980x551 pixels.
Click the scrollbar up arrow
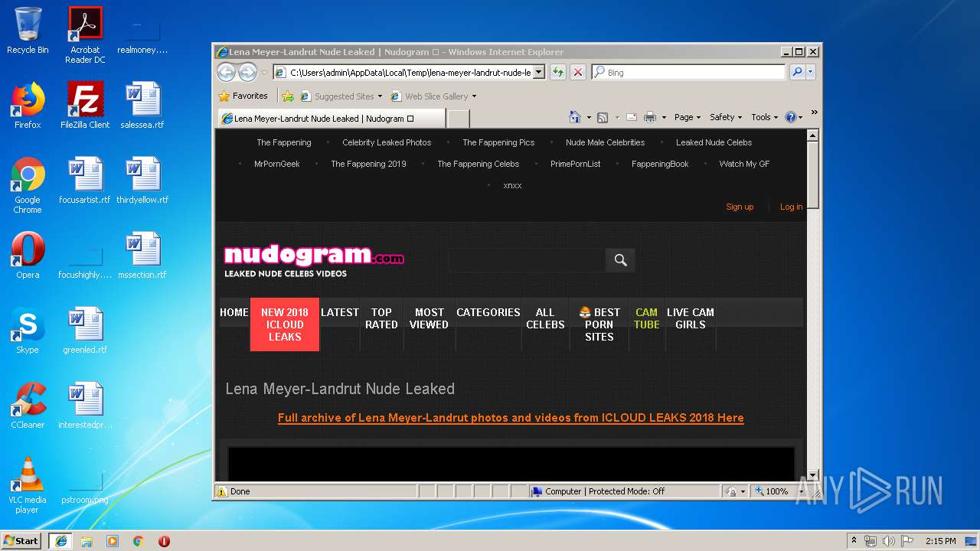tap(813, 135)
